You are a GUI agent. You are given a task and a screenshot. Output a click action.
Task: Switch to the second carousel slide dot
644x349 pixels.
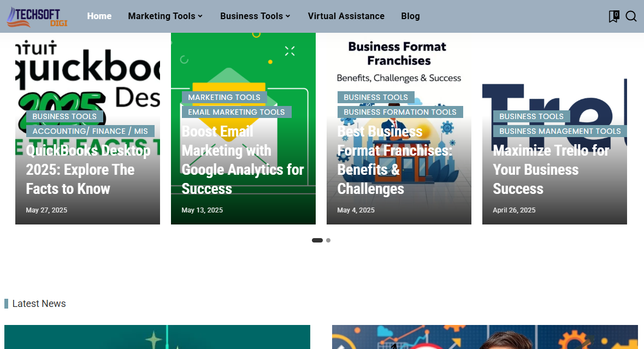pos(328,240)
